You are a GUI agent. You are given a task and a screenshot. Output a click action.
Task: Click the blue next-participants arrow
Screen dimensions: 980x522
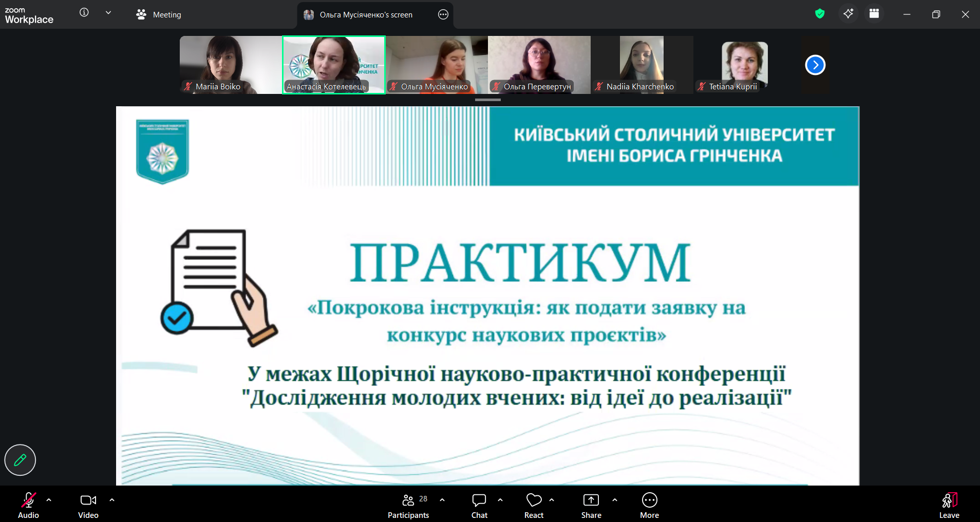[x=815, y=65]
